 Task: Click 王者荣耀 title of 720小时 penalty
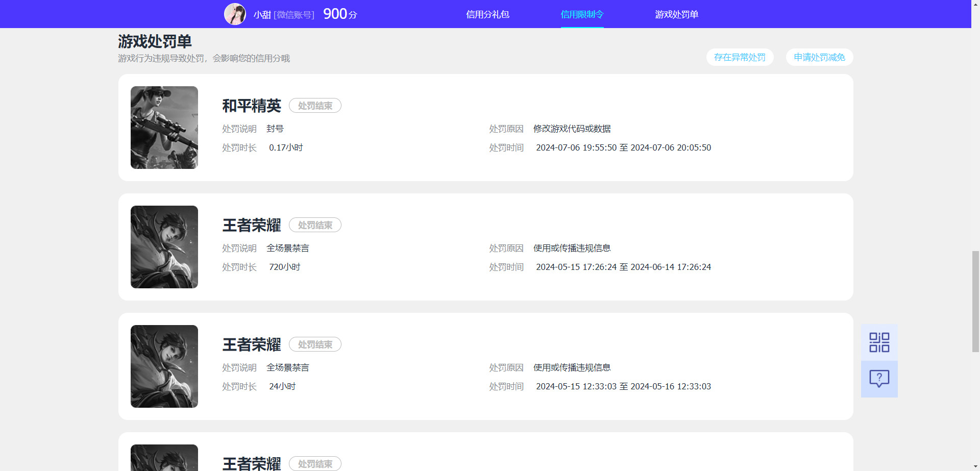(x=252, y=225)
